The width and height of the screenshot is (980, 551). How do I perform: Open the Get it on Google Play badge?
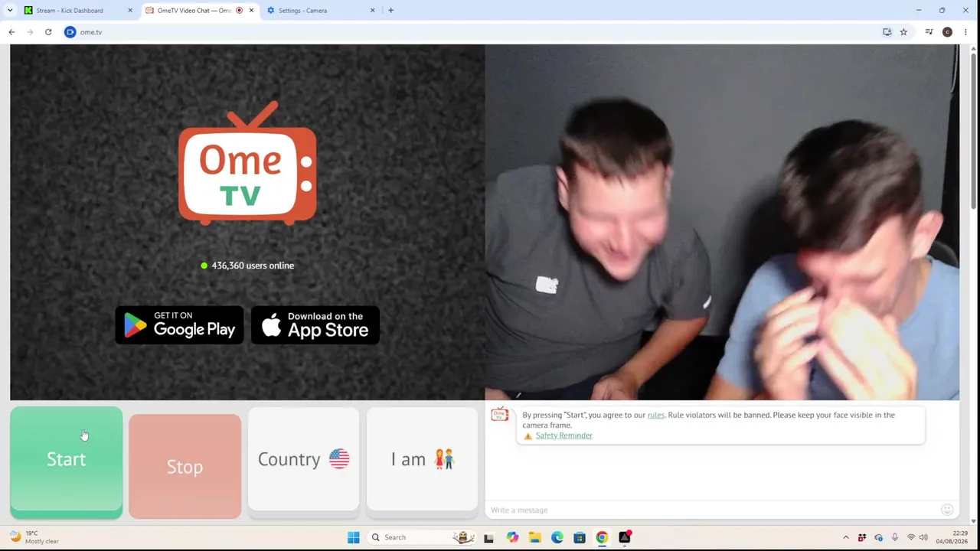(179, 325)
